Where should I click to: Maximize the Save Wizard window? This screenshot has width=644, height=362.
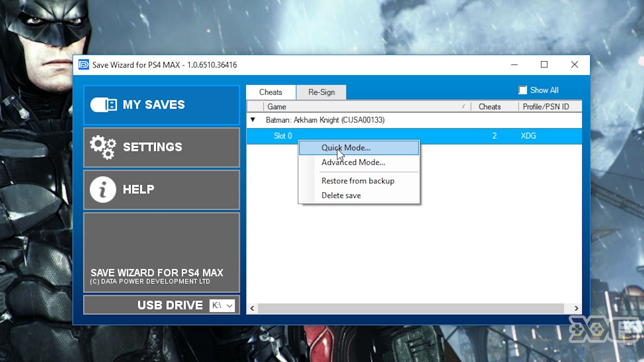[544, 65]
